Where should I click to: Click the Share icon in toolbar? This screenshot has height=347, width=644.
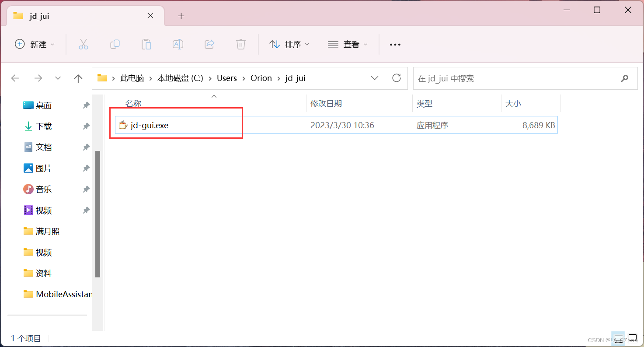click(x=209, y=44)
